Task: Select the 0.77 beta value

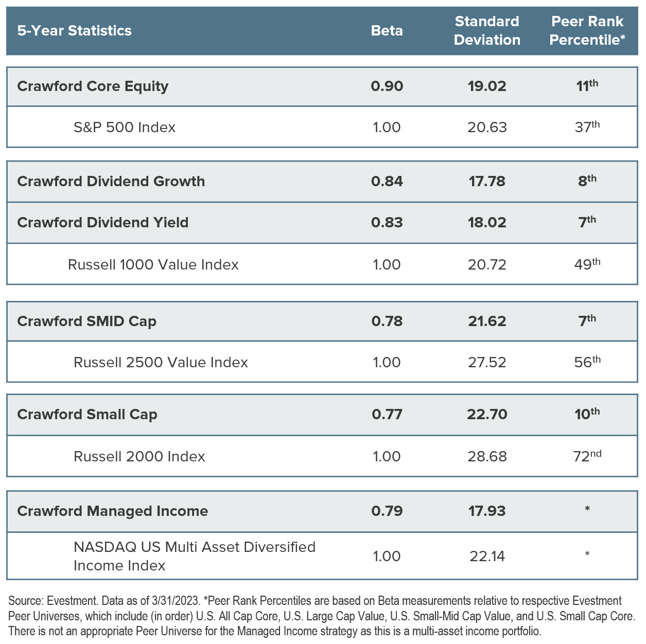Action: point(387,414)
